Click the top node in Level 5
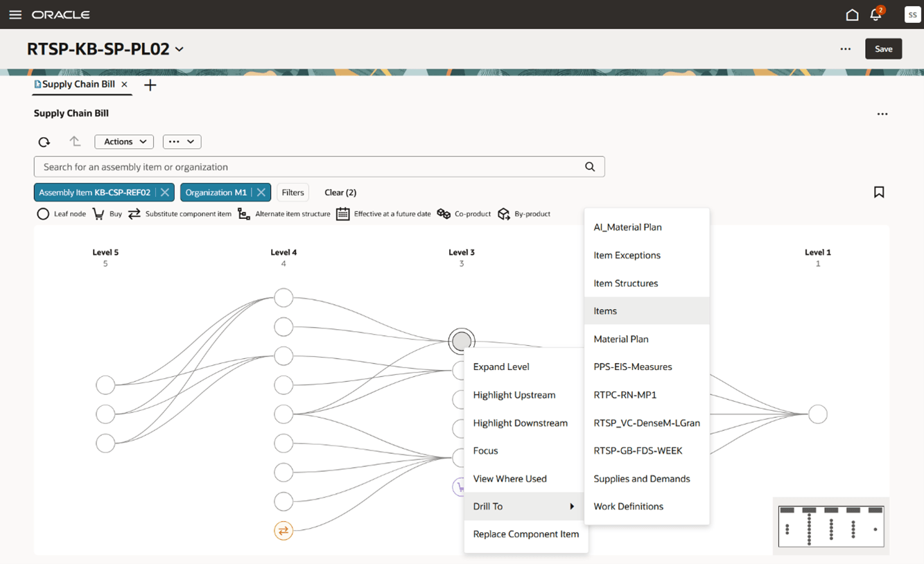The height and width of the screenshot is (564, 924). 105,385
